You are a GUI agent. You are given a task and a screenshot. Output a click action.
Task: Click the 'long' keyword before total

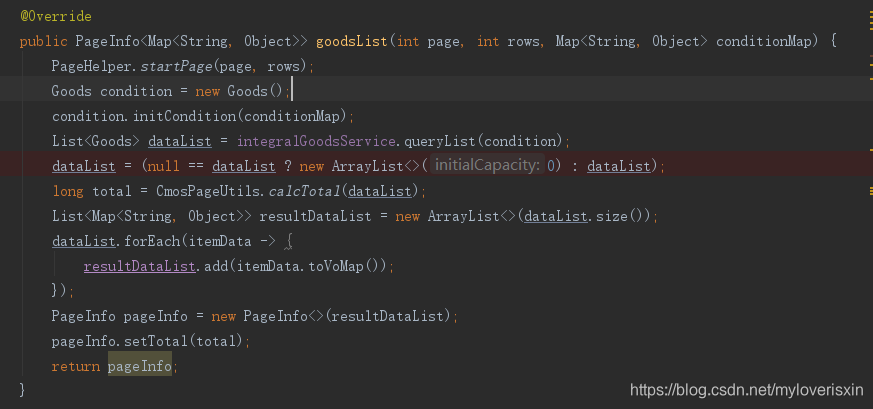68,191
